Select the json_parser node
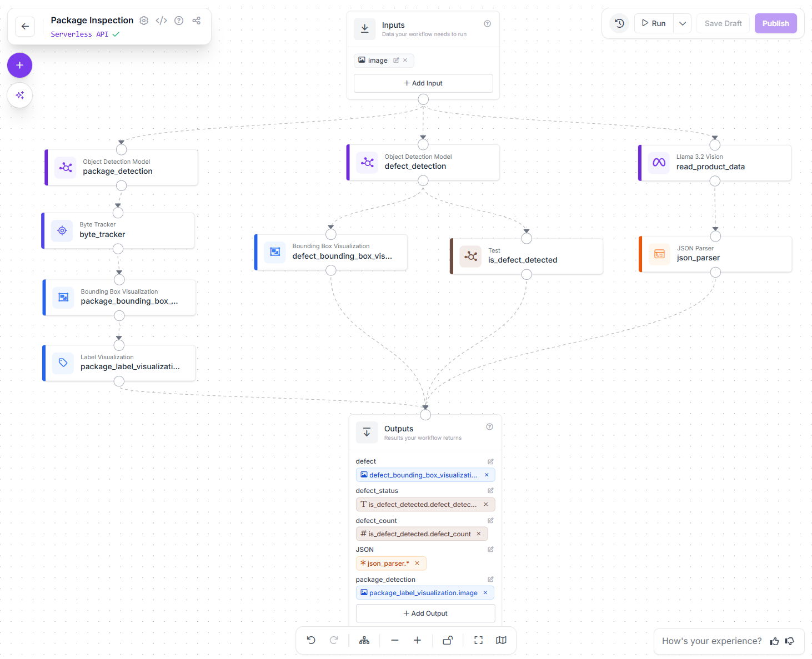This screenshot has height=659, width=812. 715,254
